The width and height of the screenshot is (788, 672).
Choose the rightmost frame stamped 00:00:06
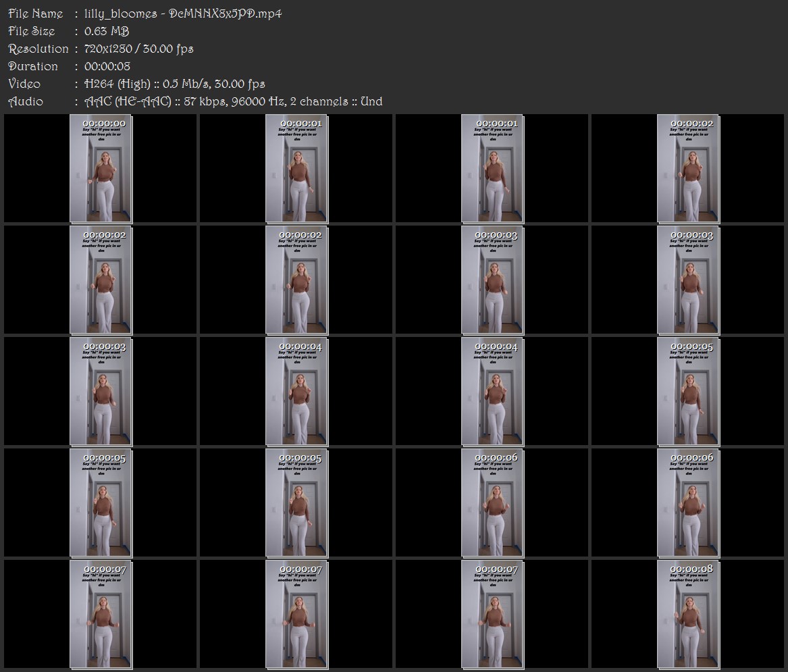coord(688,503)
